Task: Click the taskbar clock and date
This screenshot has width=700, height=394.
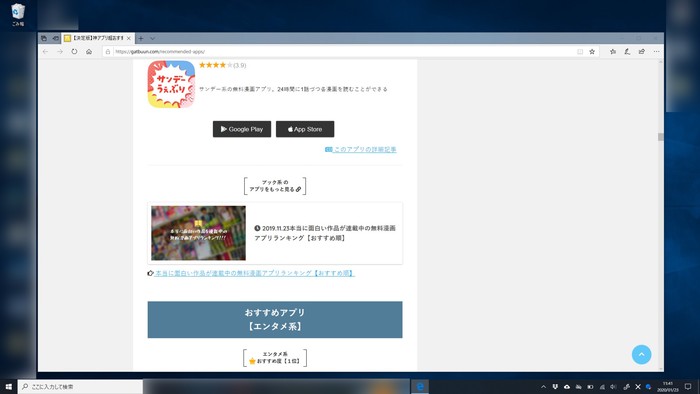Action: [668, 386]
